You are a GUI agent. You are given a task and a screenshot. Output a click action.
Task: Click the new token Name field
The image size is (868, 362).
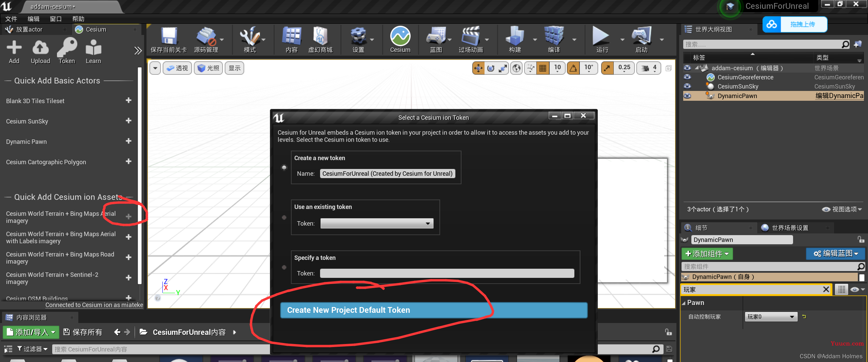(x=388, y=174)
